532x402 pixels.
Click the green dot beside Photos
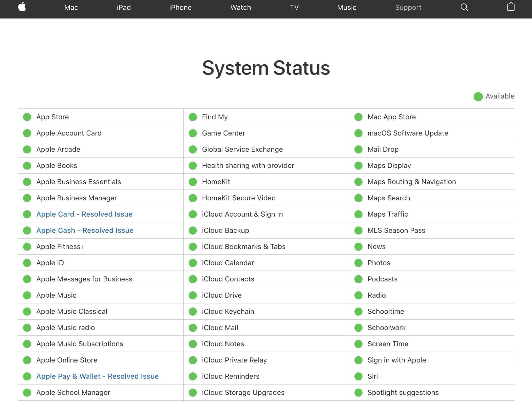(358, 263)
